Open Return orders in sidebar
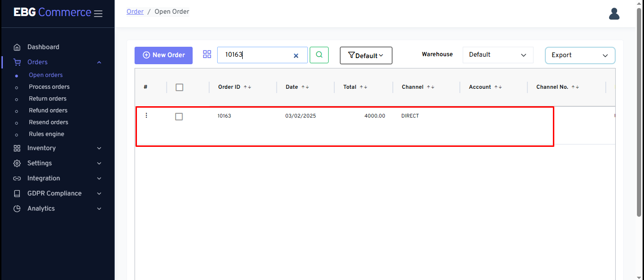Viewport: 644px width, 280px height. (48, 99)
